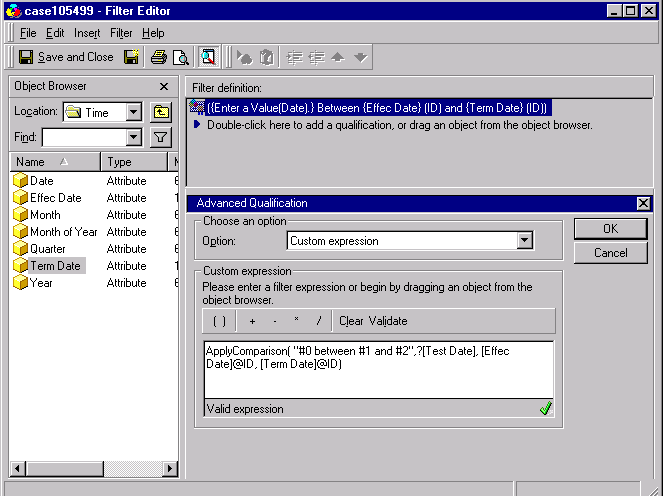Close the Advanced Qualification dialog
The image size is (664, 496).
tap(643, 203)
